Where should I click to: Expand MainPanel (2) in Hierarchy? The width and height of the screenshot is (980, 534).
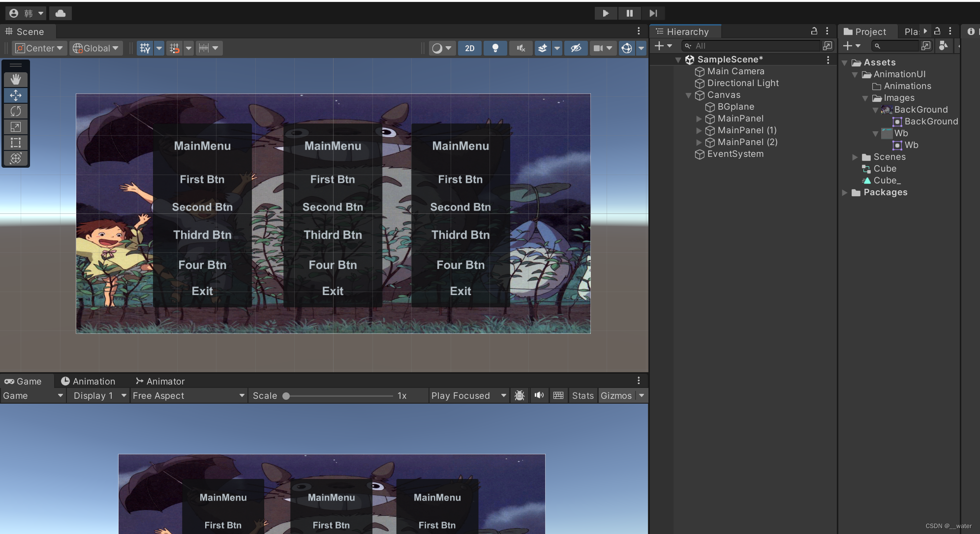pyautogui.click(x=699, y=143)
